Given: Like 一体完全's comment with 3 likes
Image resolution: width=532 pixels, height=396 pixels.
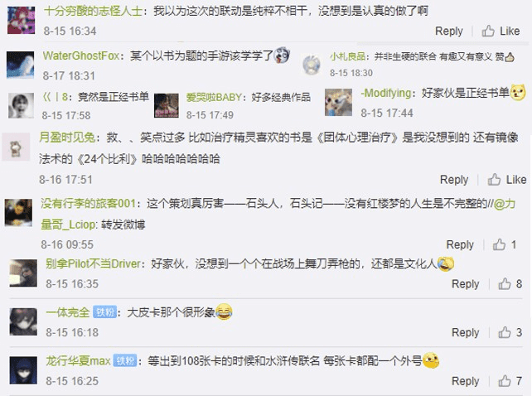Looking at the screenshot, I should (510, 332).
